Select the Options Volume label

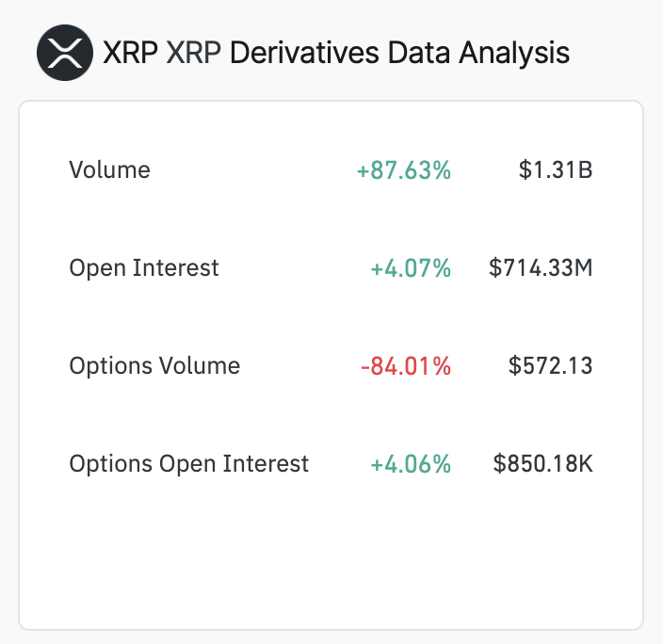pyautogui.click(x=154, y=366)
